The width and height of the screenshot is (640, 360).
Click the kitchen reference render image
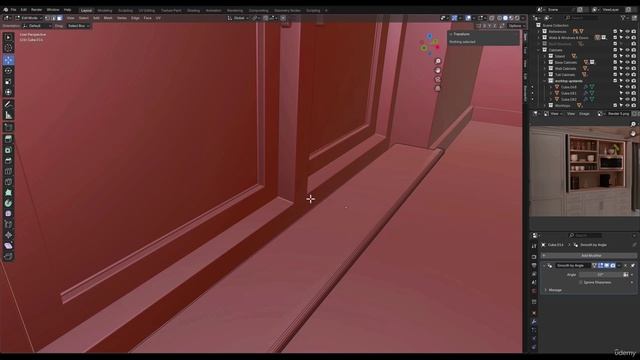click(x=584, y=171)
